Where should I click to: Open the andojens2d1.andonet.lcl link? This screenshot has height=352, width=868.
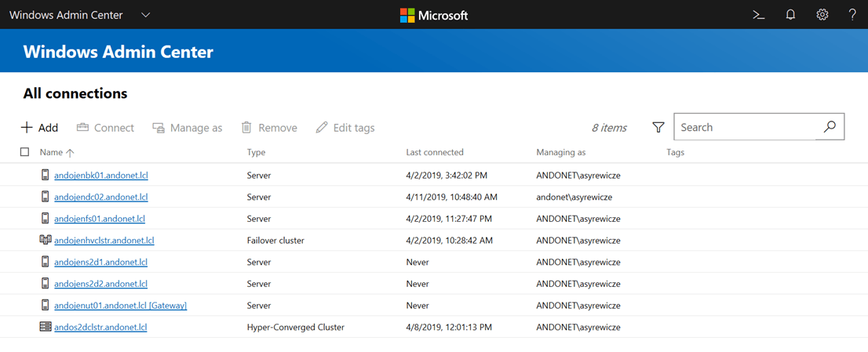point(100,262)
